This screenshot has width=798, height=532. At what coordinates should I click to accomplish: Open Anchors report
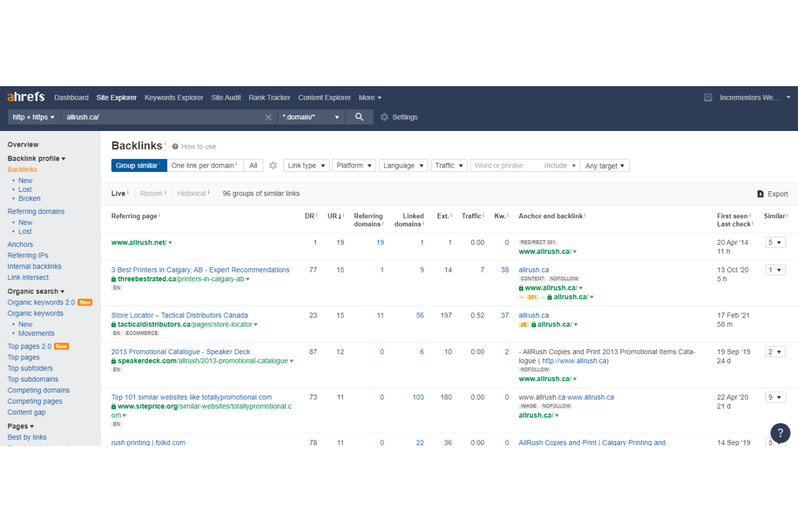click(20, 244)
